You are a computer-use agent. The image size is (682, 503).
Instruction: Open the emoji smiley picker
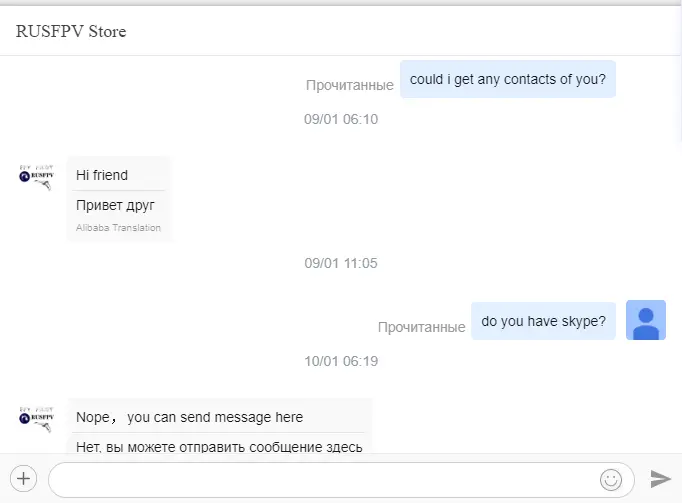(611, 480)
